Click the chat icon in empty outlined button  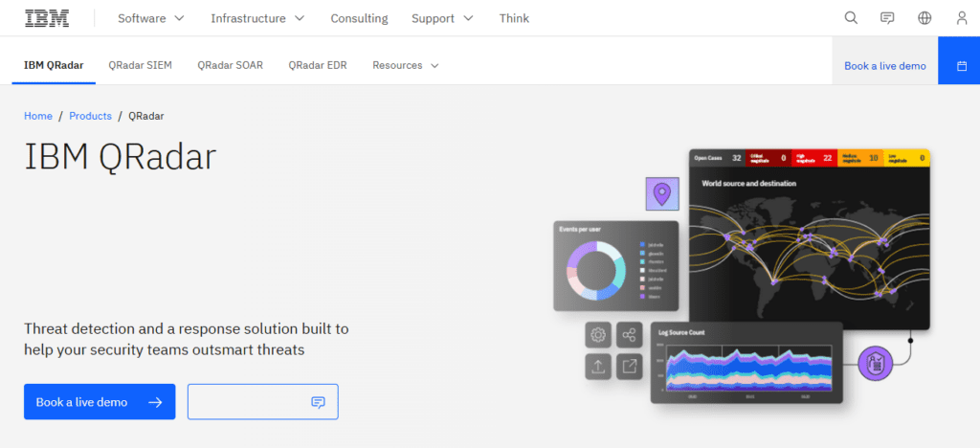318,402
